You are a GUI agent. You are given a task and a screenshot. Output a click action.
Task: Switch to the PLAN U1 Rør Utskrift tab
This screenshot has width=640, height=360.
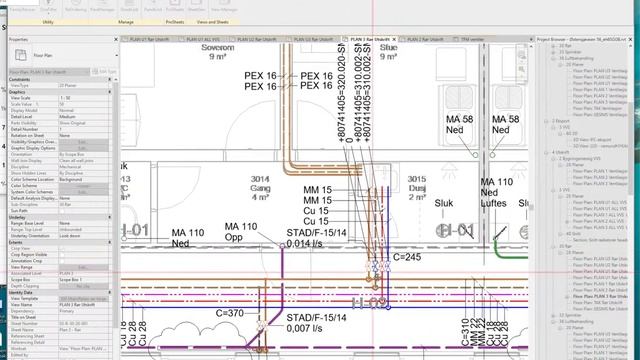149,40
